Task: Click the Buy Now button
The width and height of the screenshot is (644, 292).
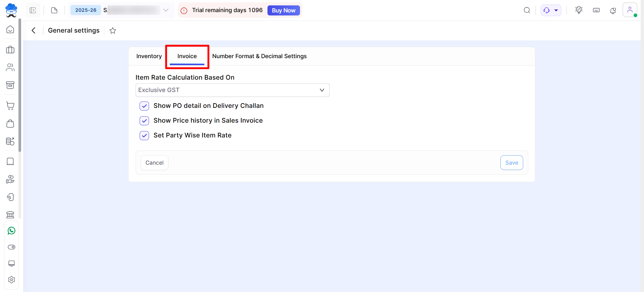Action: pos(283,10)
